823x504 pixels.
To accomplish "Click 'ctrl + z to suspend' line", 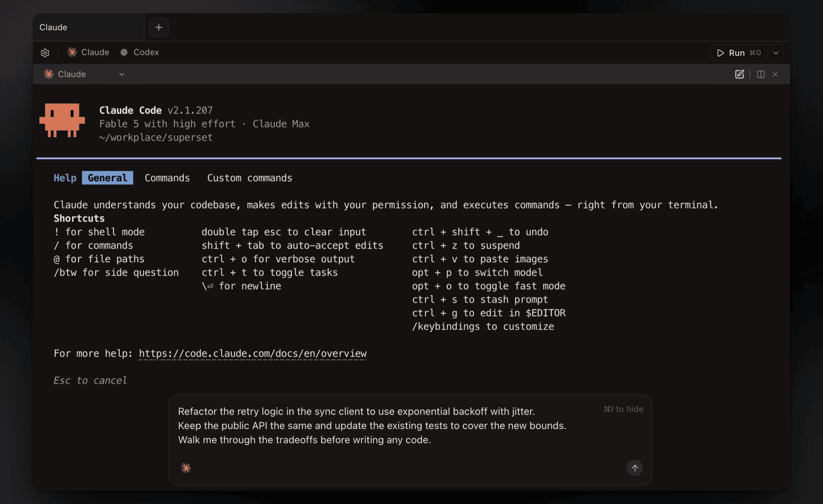I will point(466,245).
